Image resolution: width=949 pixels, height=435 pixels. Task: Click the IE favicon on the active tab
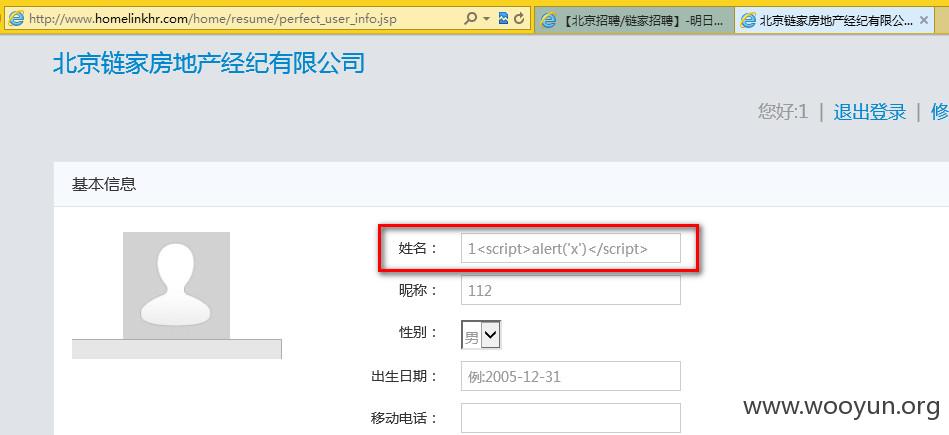(x=749, y=21)
